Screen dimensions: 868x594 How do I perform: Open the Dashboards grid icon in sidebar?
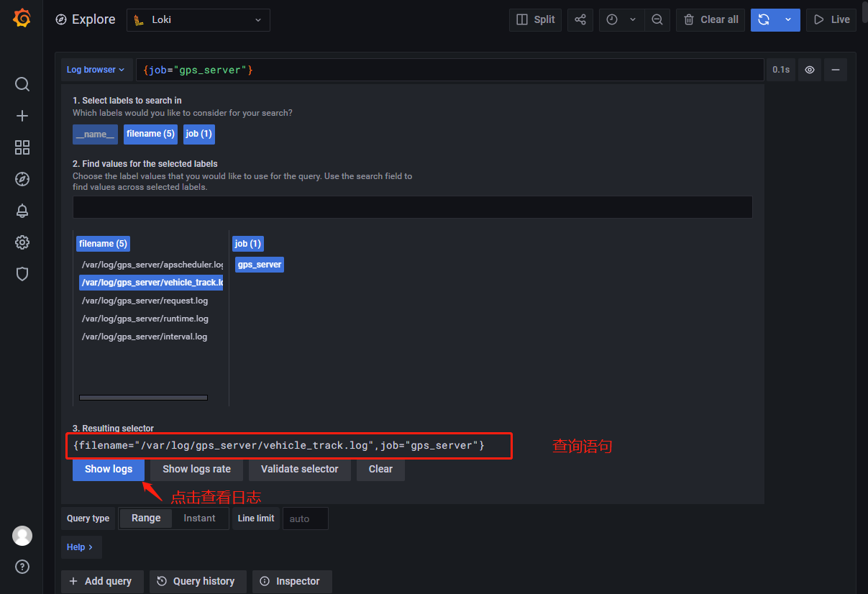point(22,147)
